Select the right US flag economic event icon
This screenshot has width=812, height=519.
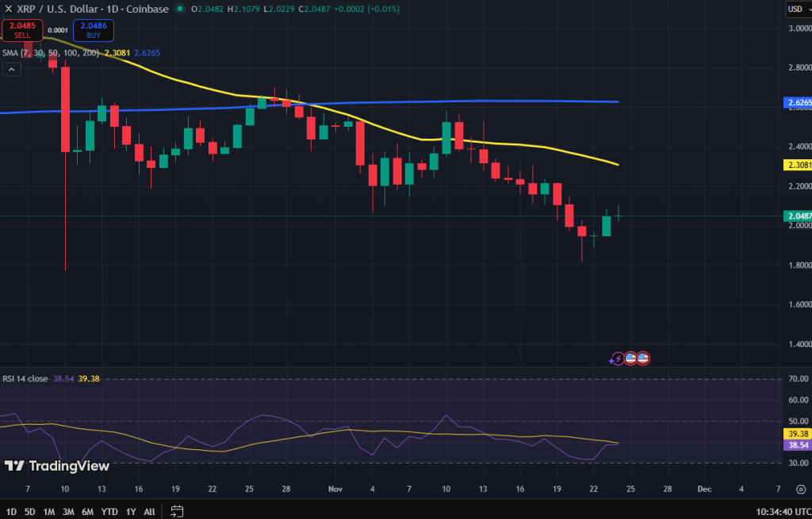643,358
